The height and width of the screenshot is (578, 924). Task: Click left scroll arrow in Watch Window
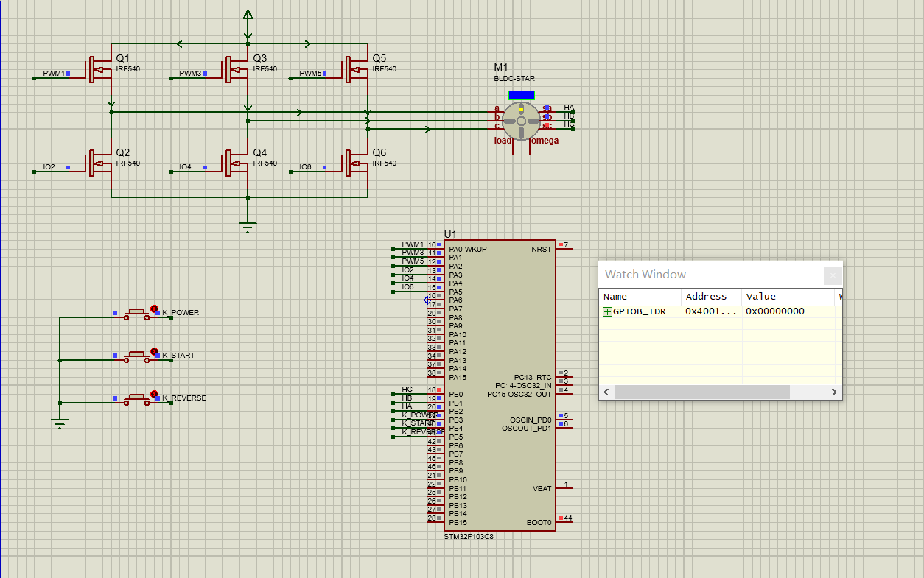(606, 392)
